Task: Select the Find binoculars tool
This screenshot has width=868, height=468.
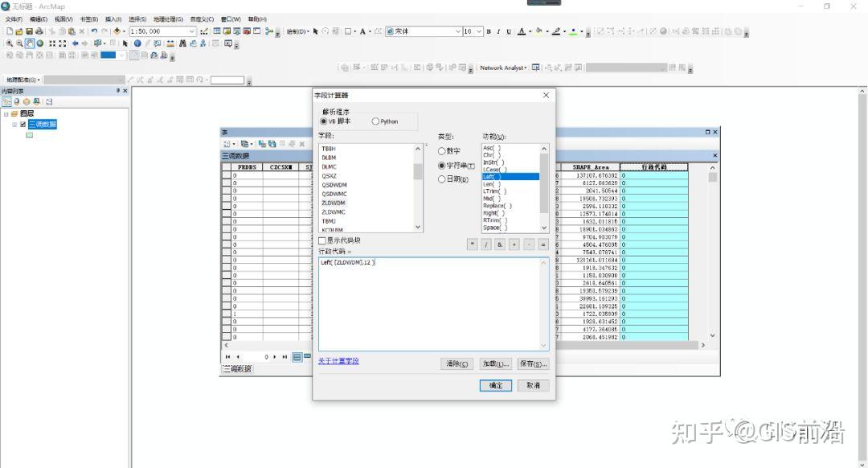Action: click(182, 43)
